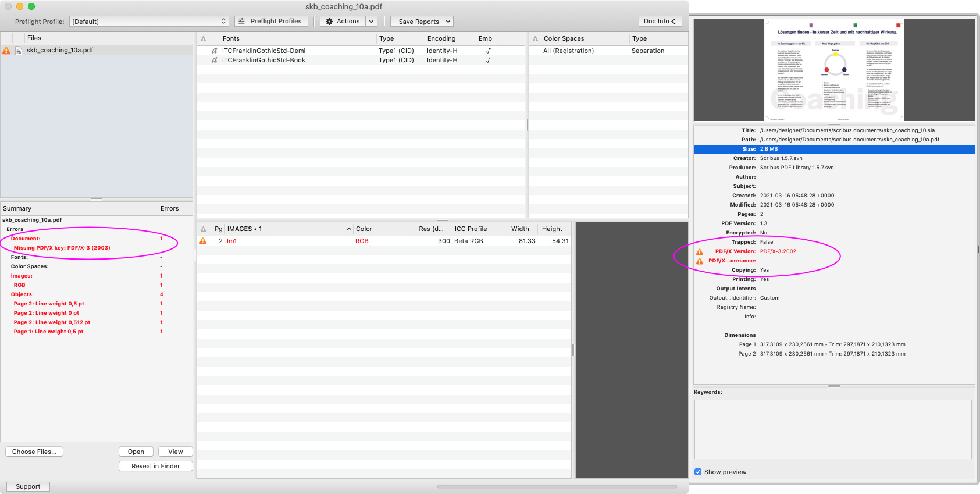Expand the Actions menu arrow
980x494 pixels.
371,22
